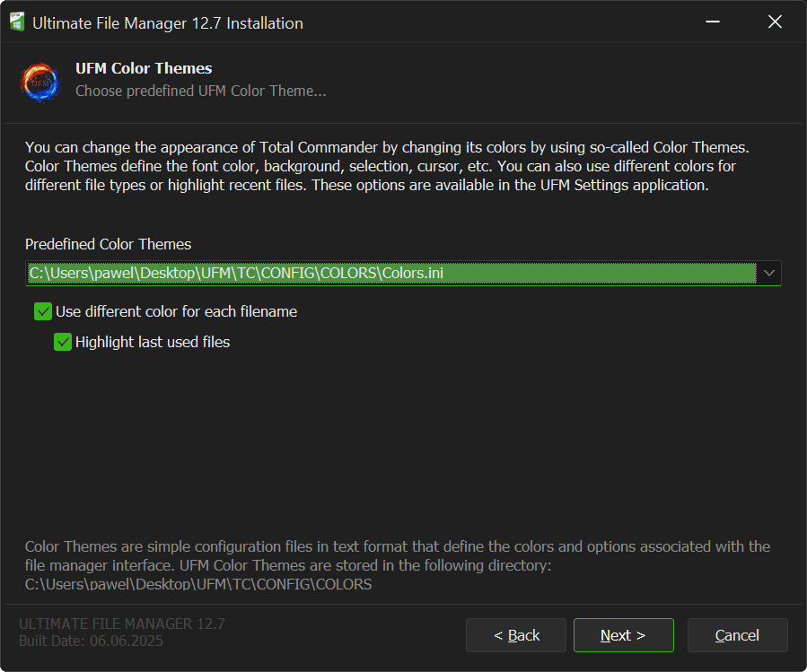This screenshot has height=672, width=807.
Task: Click the 'Highlight last used files' label text
Action: pos(153,342)
